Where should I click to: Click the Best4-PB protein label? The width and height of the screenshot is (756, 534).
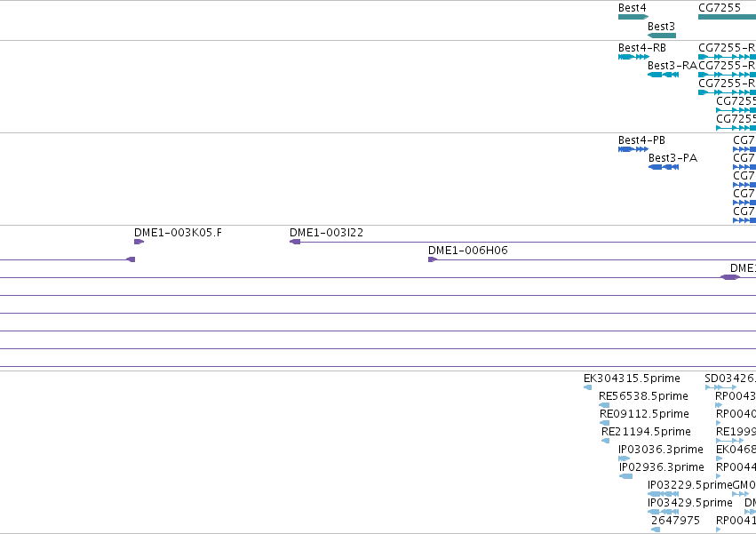641,139
